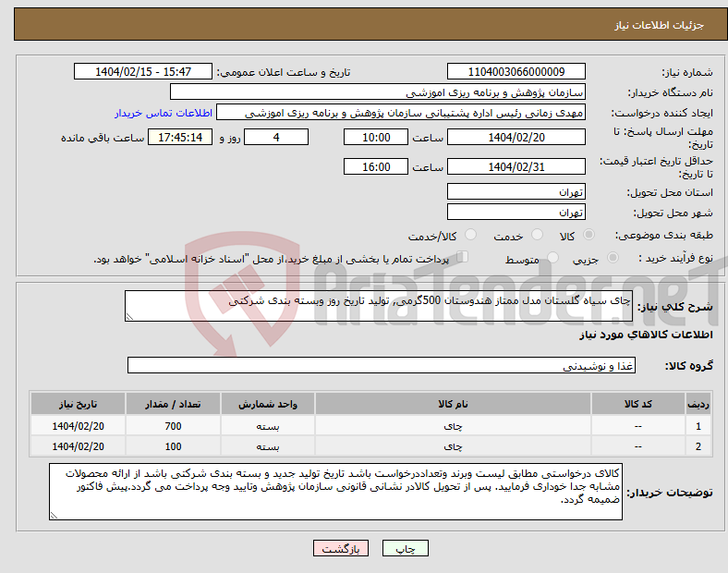Click row number 1 cell
The image size is (728, 573).
698,426
